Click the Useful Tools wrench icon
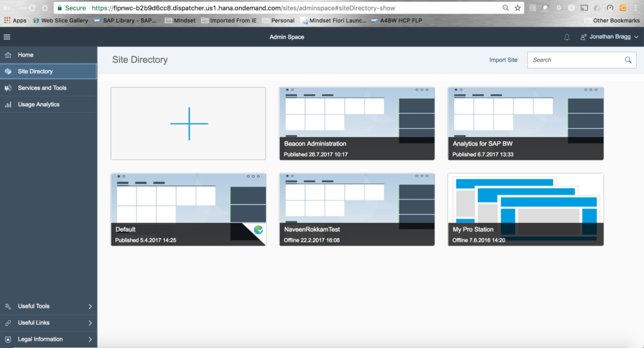This screenshot has width=644, height=348. point(8,306)
